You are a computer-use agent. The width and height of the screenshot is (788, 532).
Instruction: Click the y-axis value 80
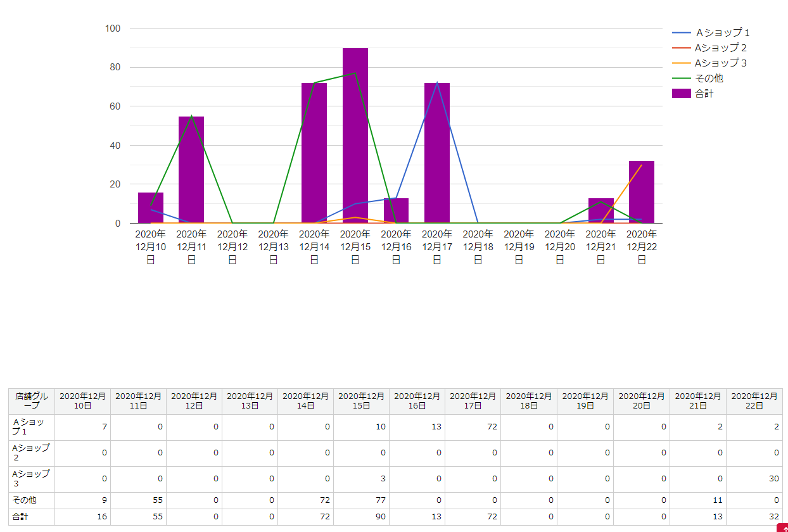[x=115, y=67]
